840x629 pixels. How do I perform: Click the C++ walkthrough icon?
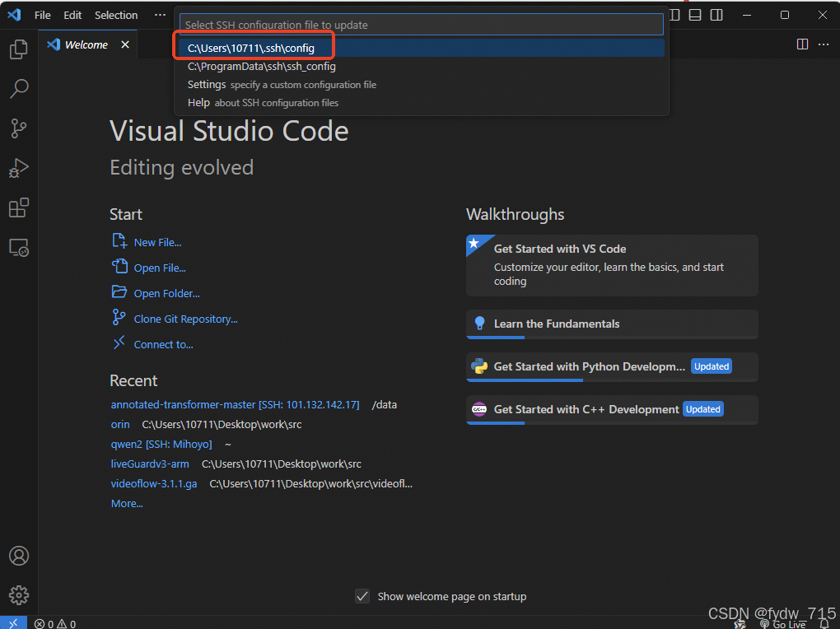point(479,409)
